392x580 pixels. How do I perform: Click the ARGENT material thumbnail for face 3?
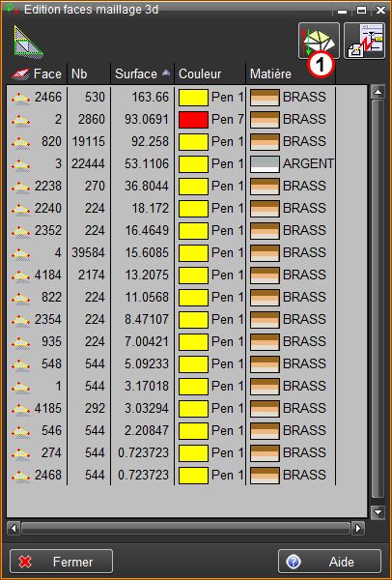(265, 164)
